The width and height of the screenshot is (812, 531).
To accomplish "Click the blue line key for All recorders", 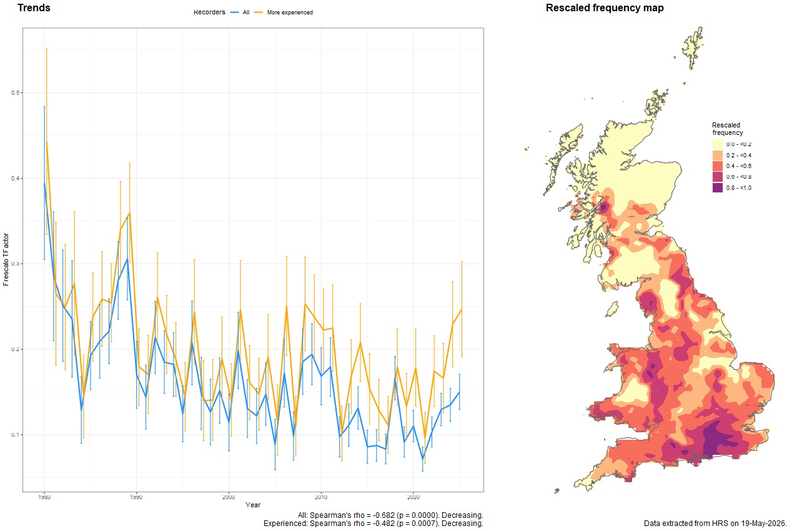I will click(234, 12).
